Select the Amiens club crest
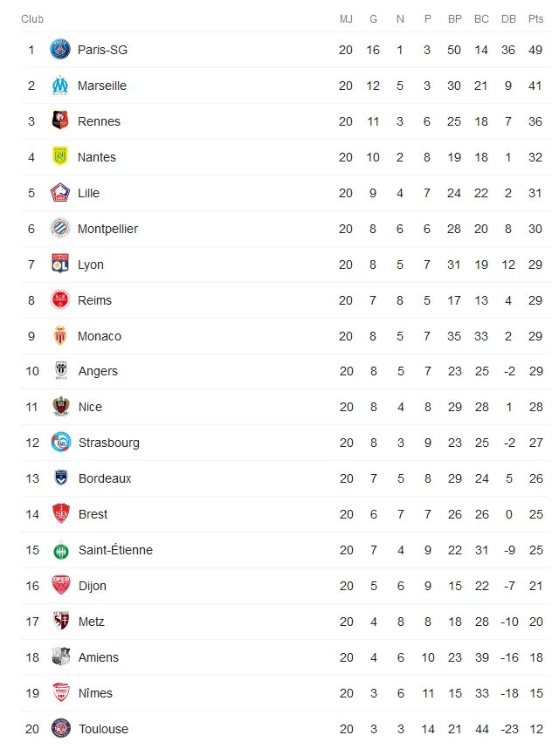 click(61, 657)
